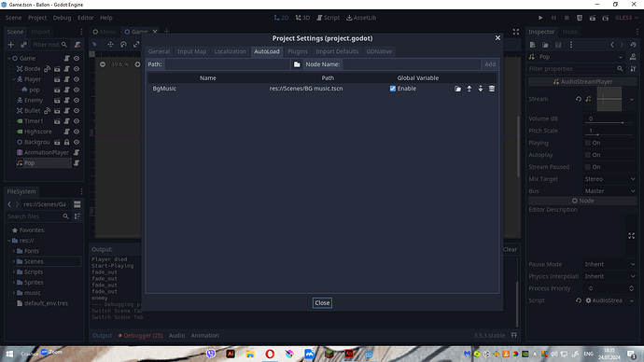Open Bus Master dropdown
644x362 pixels.
point(609,191)
